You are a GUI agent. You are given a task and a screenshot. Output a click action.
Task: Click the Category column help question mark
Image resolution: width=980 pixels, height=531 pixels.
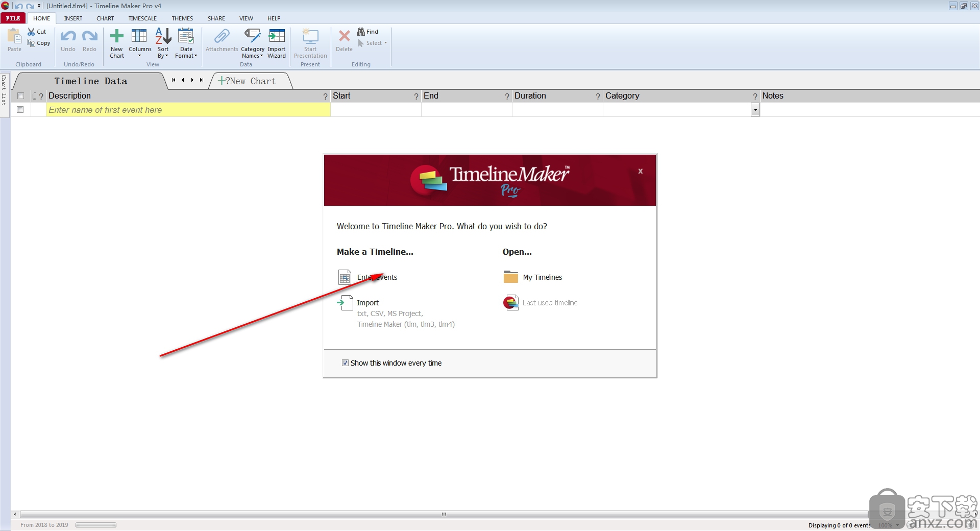[x=755, y=96]
